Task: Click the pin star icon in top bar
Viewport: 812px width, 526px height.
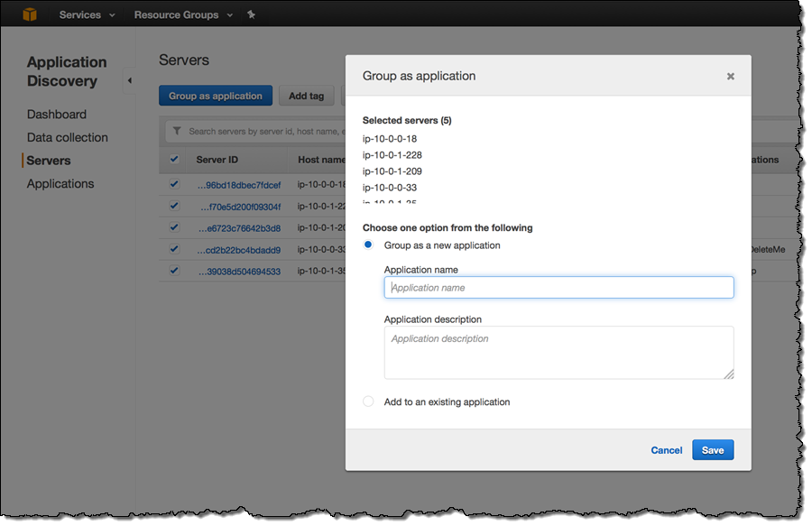Action: pos(251,15)
